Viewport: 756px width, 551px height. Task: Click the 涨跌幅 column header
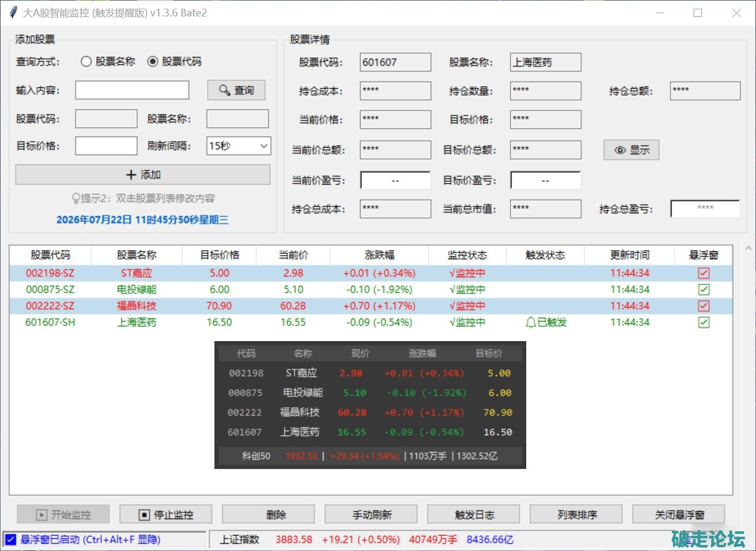click(379, 255)
